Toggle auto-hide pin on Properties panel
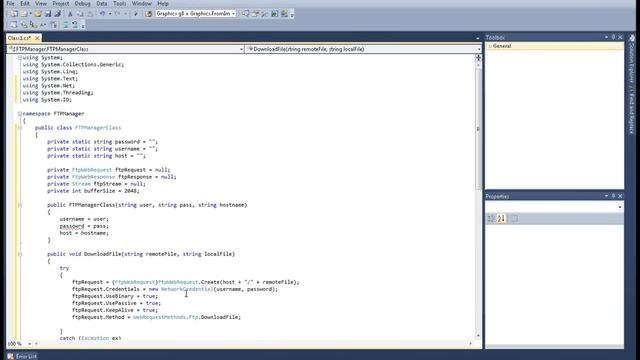 [613, 196]
